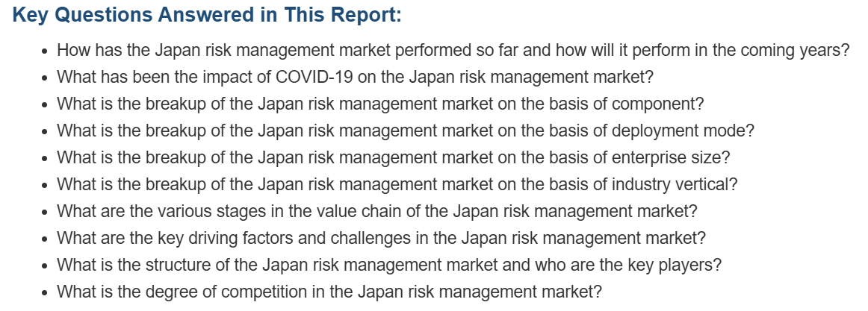Viewport: 868px width, 311px height.
Task: Click the bullet dot before the first question
Action: [44, 51]
